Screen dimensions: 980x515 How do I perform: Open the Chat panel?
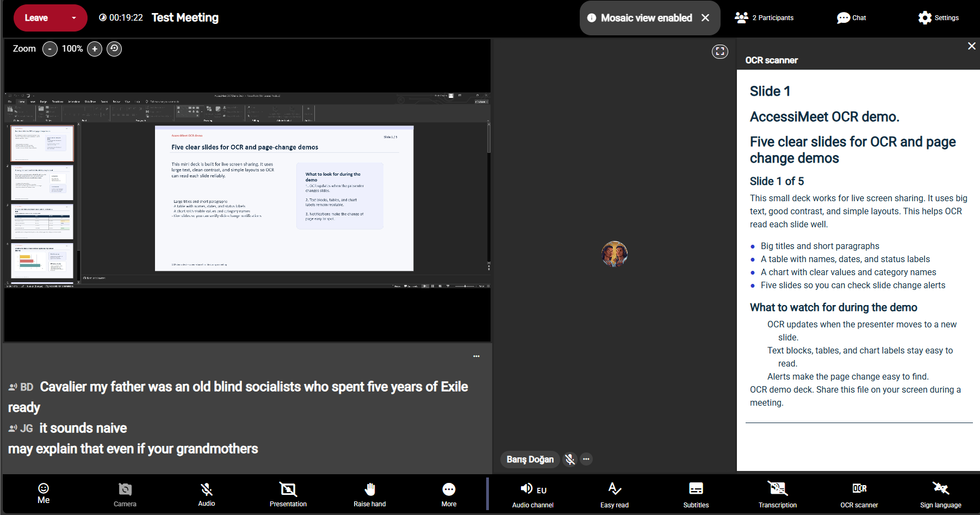[852, 17]
